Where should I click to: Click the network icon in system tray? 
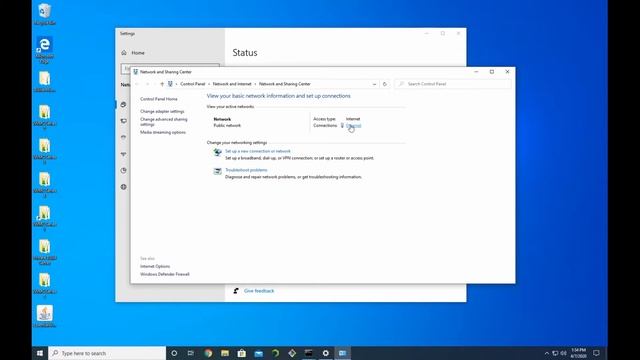(x=555, y=353)
